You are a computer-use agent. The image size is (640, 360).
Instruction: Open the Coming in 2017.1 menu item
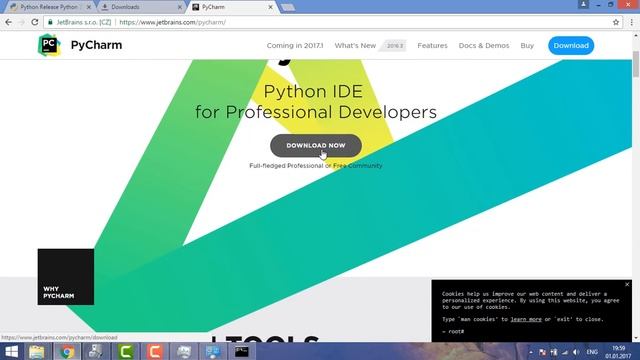295,46
